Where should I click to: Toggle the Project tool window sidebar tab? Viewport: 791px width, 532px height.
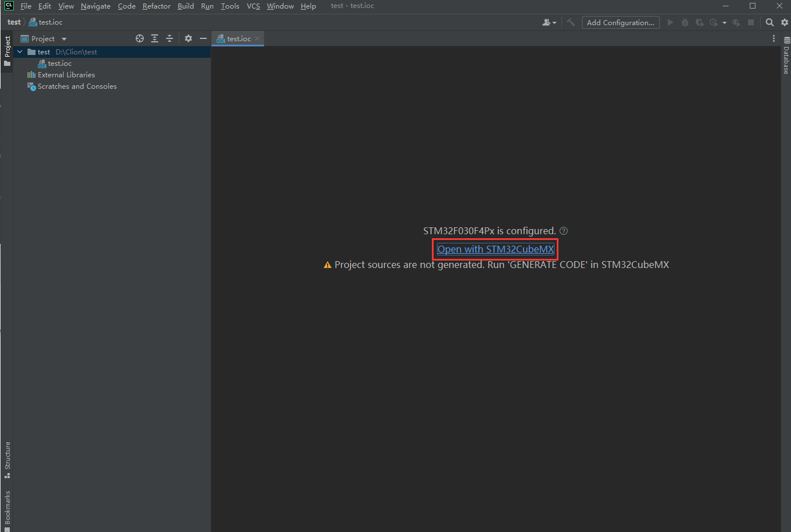tap(7, 51)
